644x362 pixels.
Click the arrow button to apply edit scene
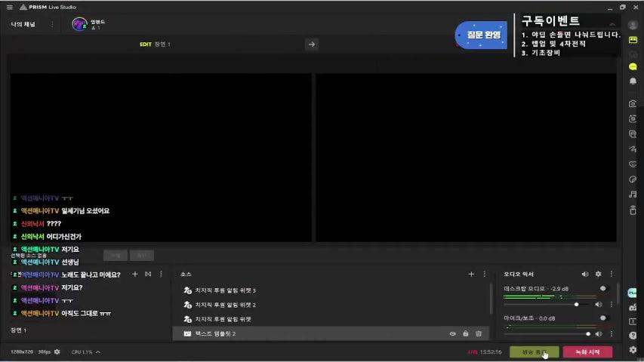pyautogui.click(x=311, y=44)
